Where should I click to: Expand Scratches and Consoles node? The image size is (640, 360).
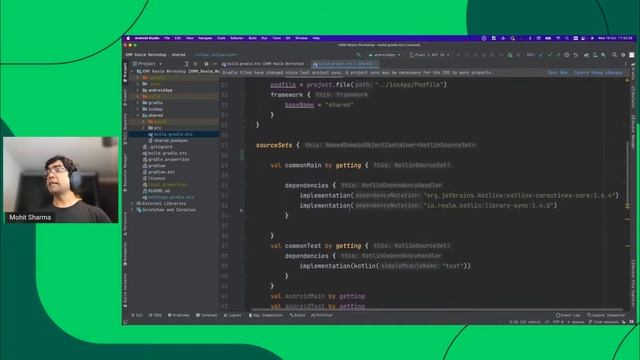(132, 210)
